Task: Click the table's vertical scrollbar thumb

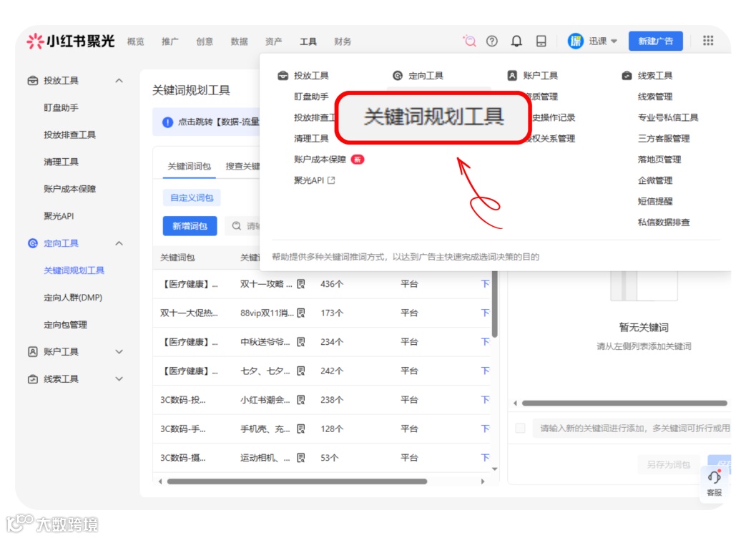Action: coord(494,304)
